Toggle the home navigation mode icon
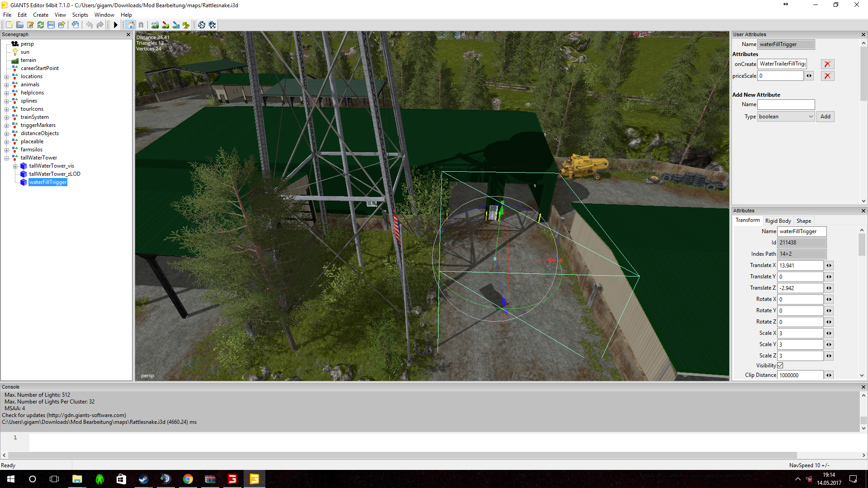This screenshot has height=488, width=868. pos(131,25)
